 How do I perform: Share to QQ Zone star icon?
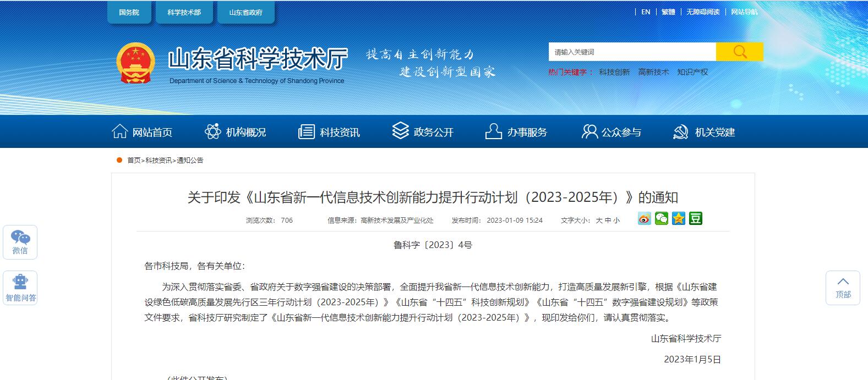(679, 219)
